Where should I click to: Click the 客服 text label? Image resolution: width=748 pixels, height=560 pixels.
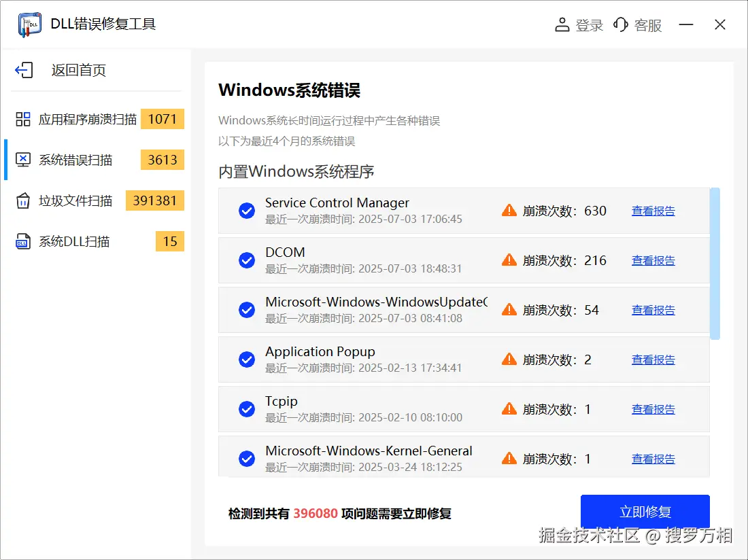pyautogui.click(x=648, y=25)
